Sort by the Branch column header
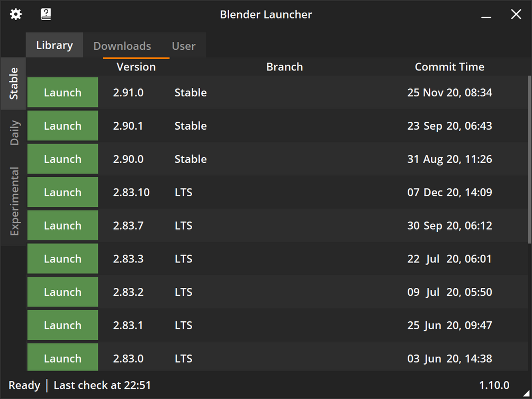Viewport: 532px width, 399px height. click(284, 67)
